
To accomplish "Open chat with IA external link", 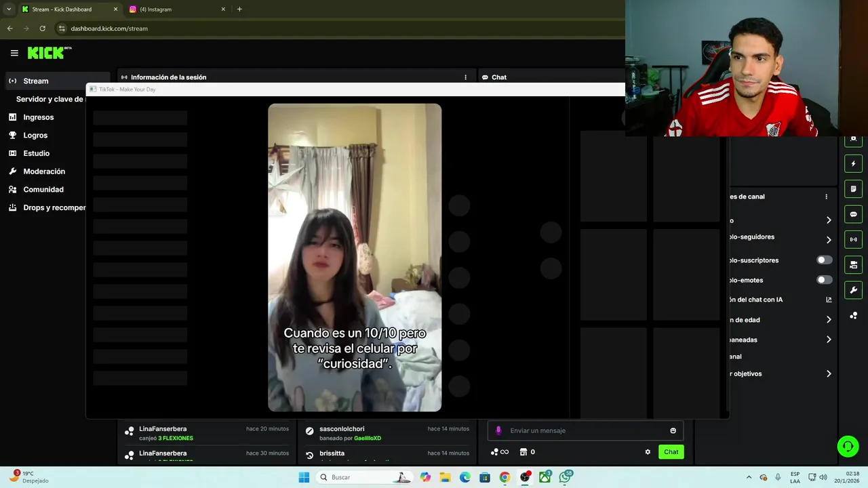I will point(828,300).
